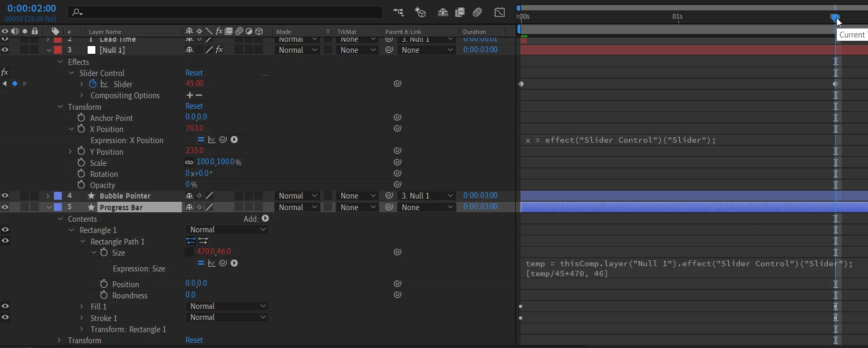Screen dimensions: 868x348
Task: Click the Scale stopwatch
Action: tap(81, 163)
